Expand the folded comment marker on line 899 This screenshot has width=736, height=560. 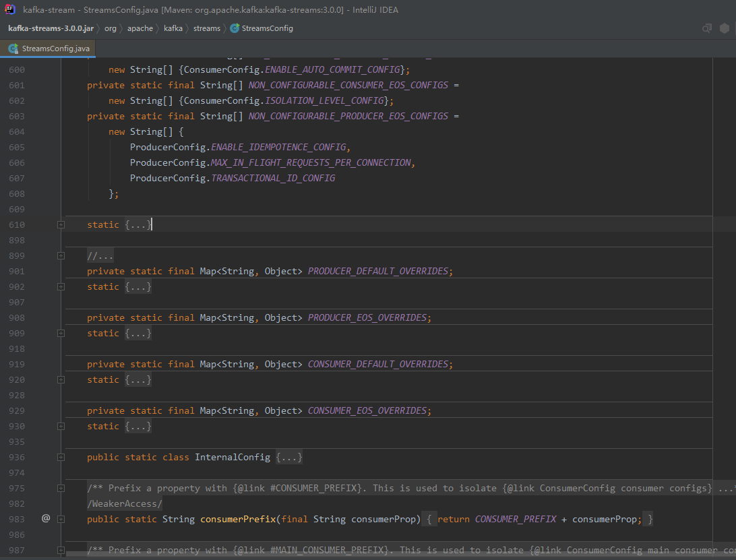(x=61, y=256)
